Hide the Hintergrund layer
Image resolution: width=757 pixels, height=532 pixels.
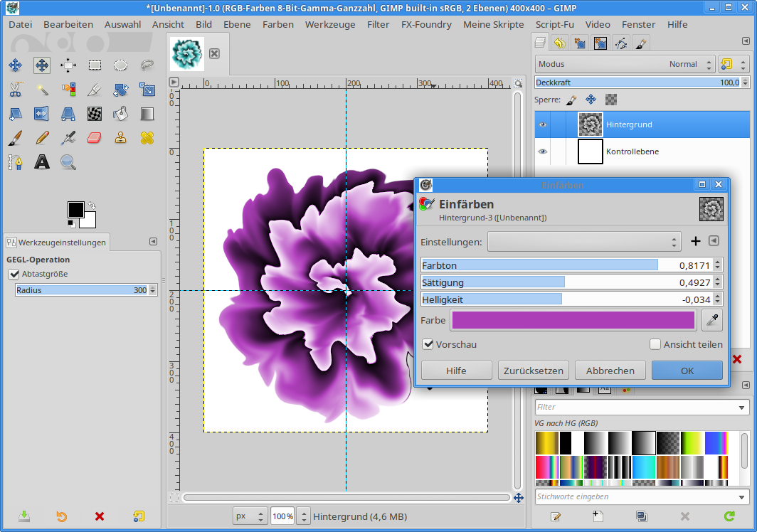coord(543,124)
